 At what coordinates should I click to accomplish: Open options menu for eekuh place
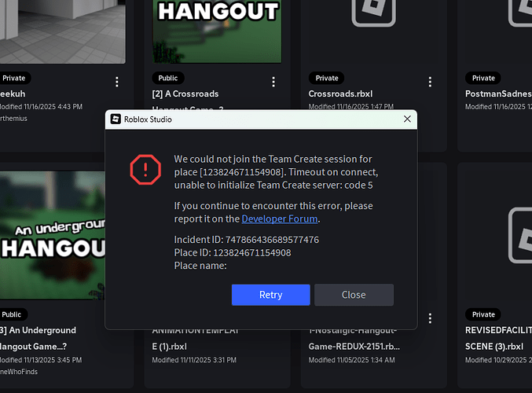[x=117, y=82]
